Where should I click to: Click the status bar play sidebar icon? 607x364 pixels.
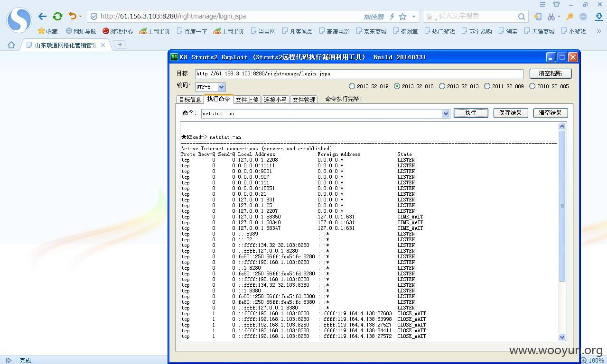click(8, 360)
